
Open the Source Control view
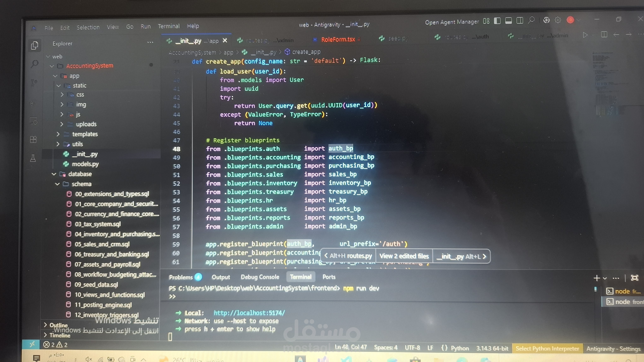[x=34, y=82]
